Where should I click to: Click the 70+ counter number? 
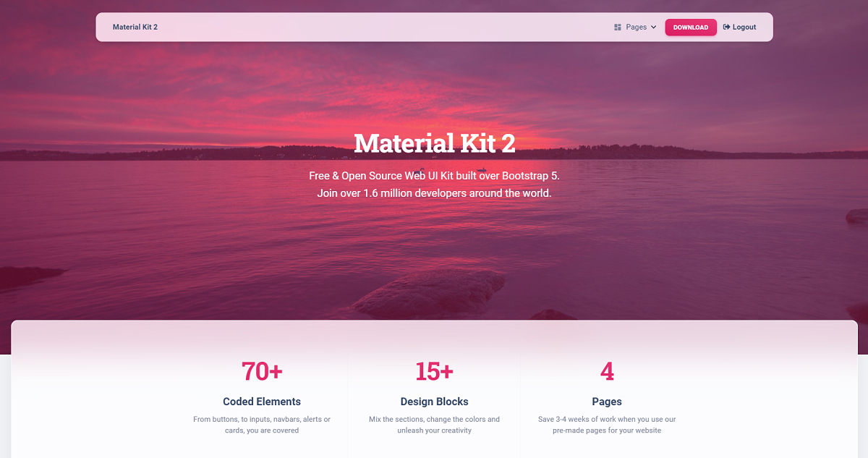pos(262,371)
